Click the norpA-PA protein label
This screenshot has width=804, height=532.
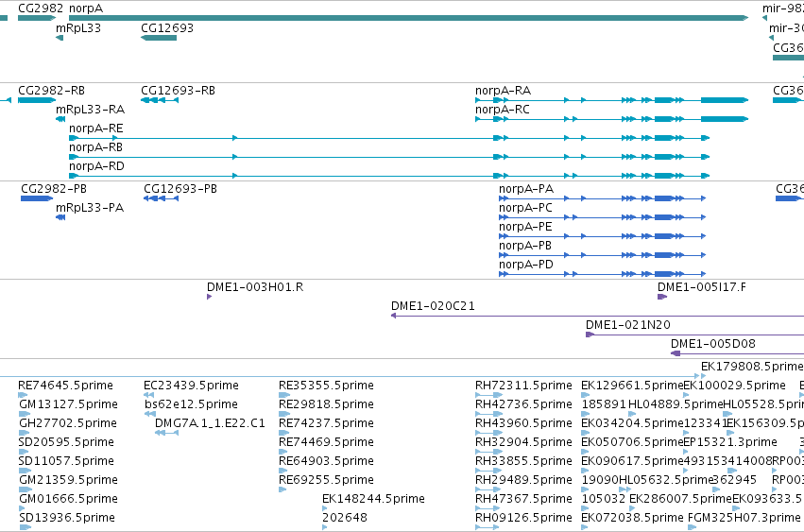[x=526, y=189]
